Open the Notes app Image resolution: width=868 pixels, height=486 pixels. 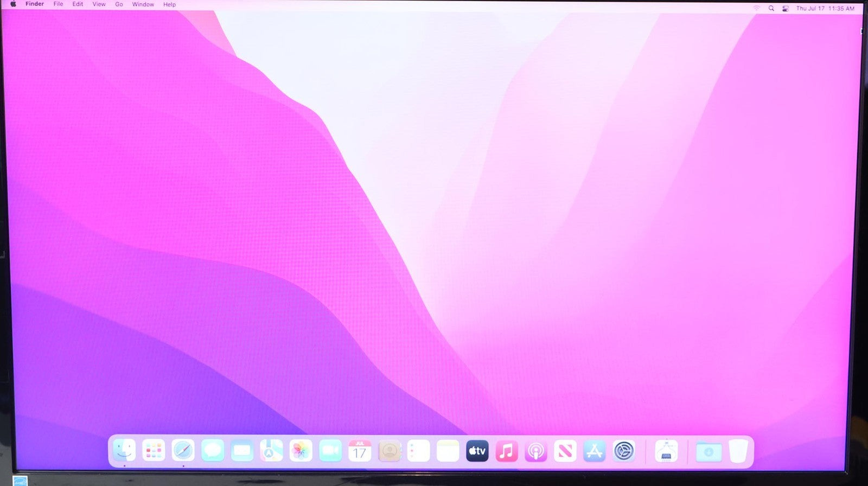[x=448, y=451]
